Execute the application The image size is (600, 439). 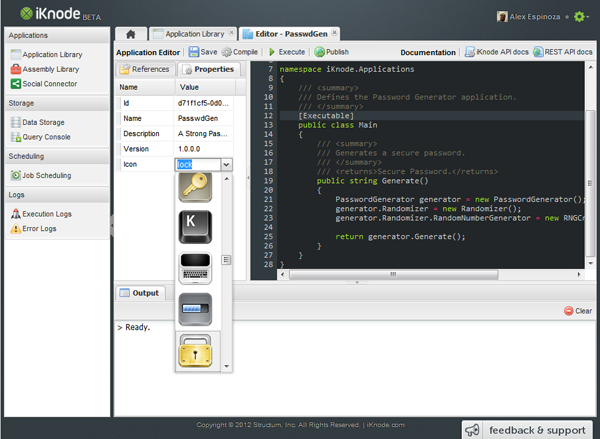[x=287, y=52]
